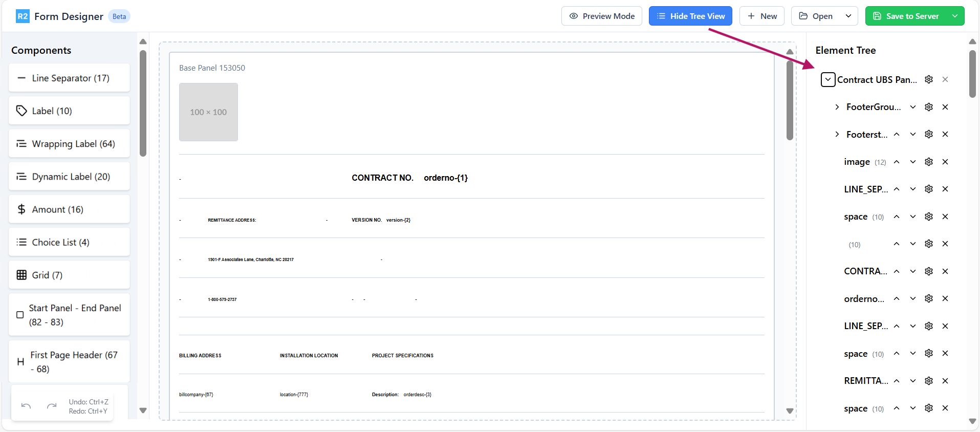Expand the Footerst tree node

[x=837, y=134]
